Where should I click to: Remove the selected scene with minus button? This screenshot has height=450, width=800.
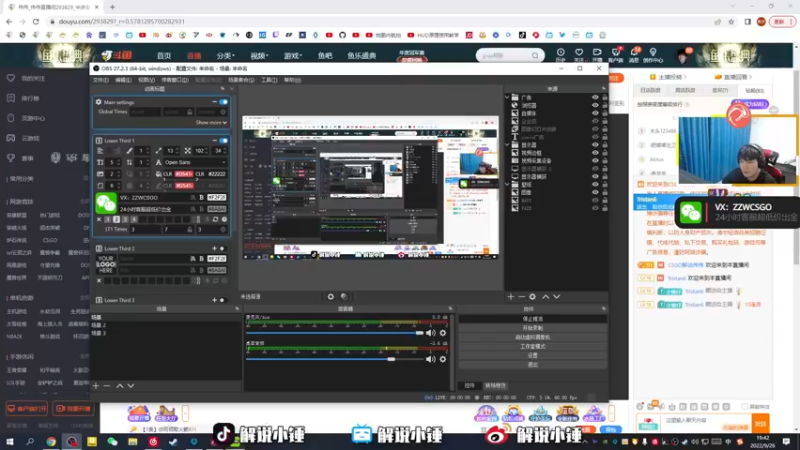pos(107,386)
